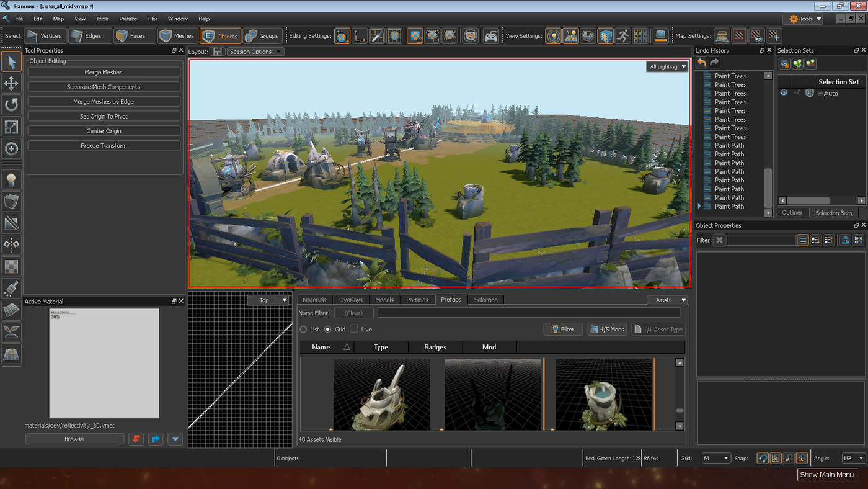Click the camera icon in View Settings
This screenshot has height=489, width=868.
coord(661,36)
